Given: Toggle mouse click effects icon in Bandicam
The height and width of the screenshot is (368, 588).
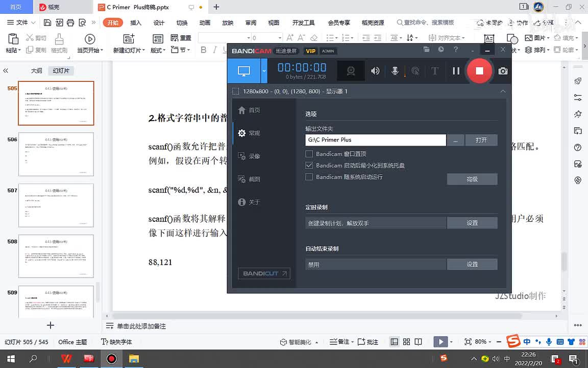Looking at the screenshot, I should [x=415, y=71].
